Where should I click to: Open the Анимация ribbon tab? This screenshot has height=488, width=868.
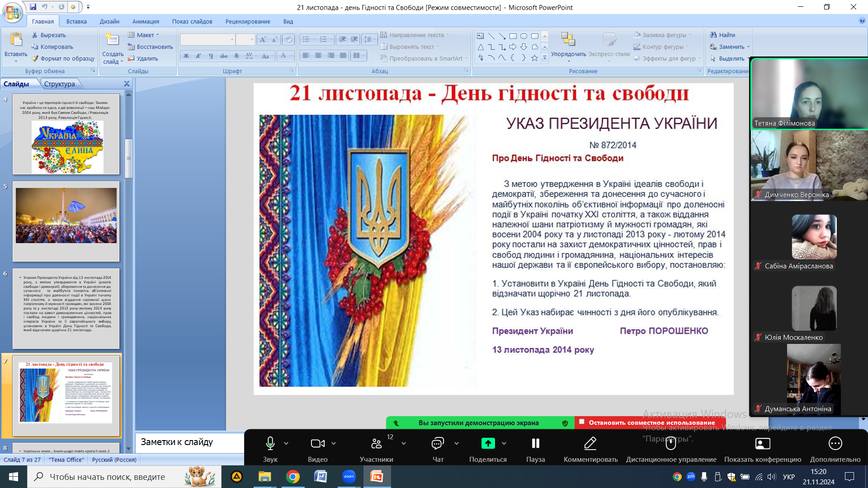point(145,21)
